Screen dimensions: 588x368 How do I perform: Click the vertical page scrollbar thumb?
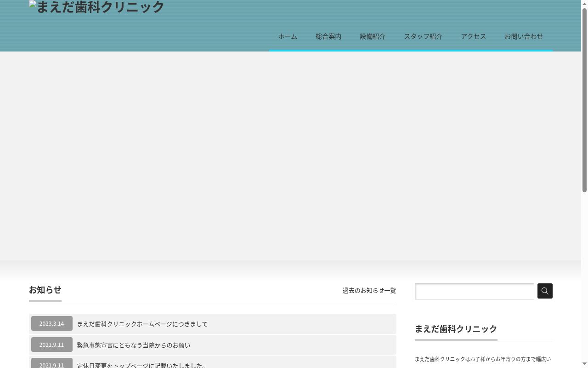pyautogui.click(x=584, y=100)
